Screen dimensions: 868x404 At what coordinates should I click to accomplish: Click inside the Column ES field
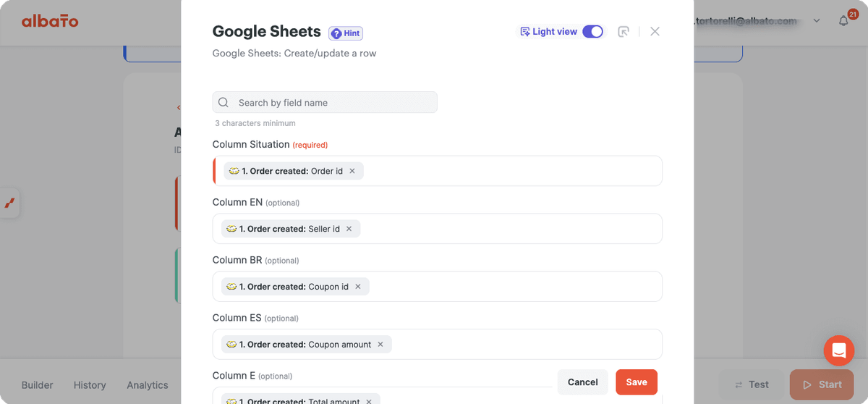[438, 345]
